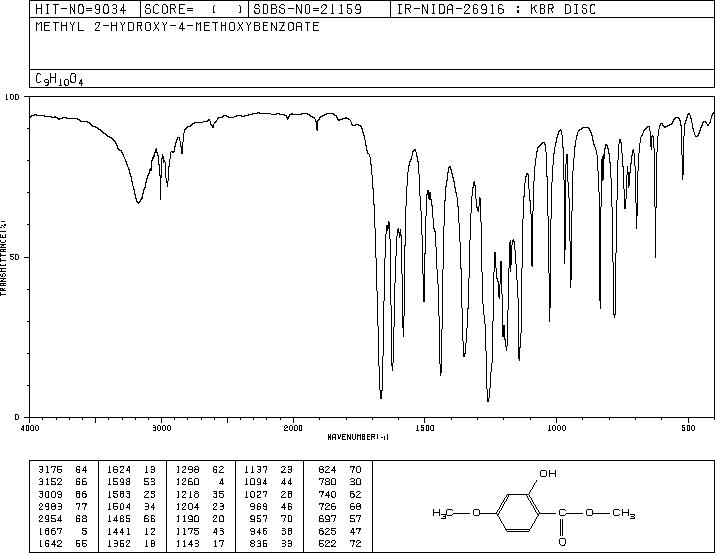Viewport: 715px width, 553px height.
Task: Select peak table entry 726
Action: [x=327, y=506]
